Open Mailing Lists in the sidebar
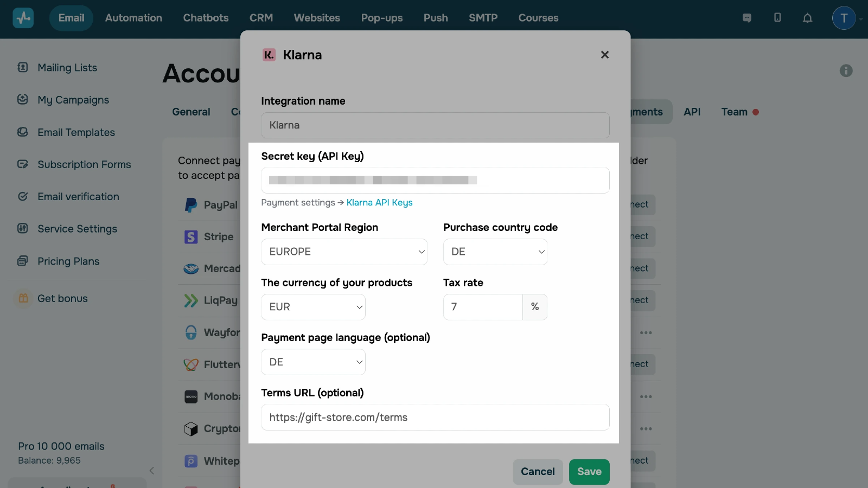Screen dimensions: 868x488 click(67, 68)
